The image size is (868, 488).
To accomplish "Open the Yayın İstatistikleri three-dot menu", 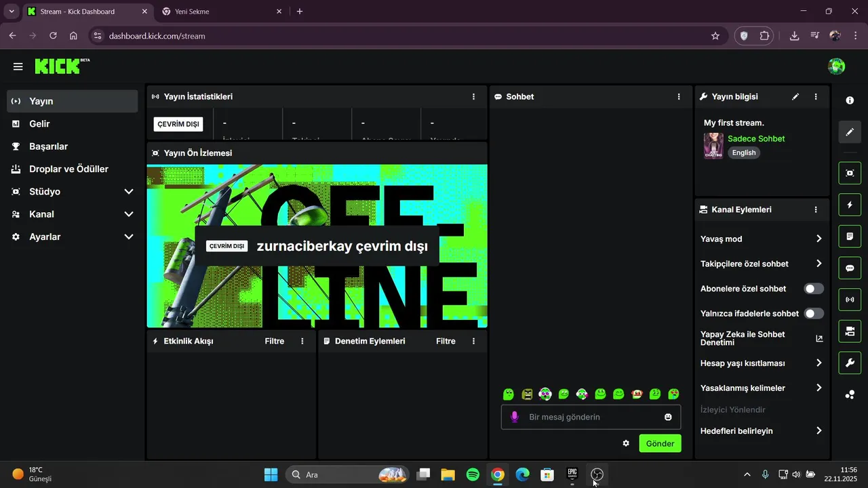I will [473, 97].
